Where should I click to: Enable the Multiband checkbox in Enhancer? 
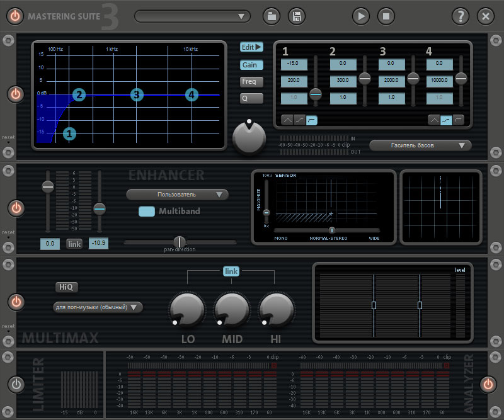tap(147, 211)
